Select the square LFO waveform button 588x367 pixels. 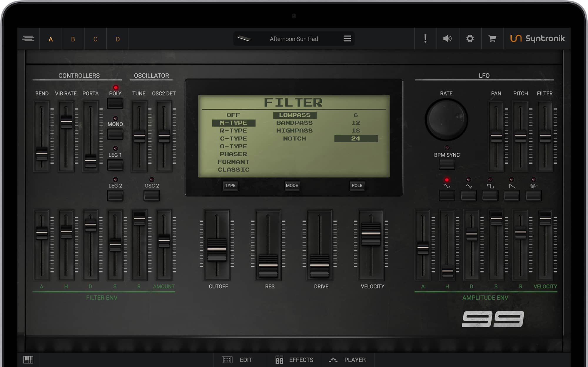point(490,196)
